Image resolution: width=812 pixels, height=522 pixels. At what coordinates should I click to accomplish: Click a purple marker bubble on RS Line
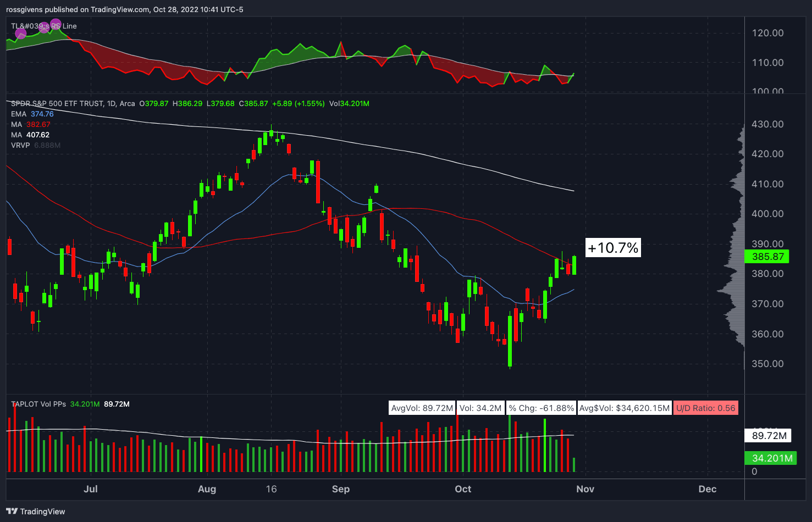tap(56, 24)
